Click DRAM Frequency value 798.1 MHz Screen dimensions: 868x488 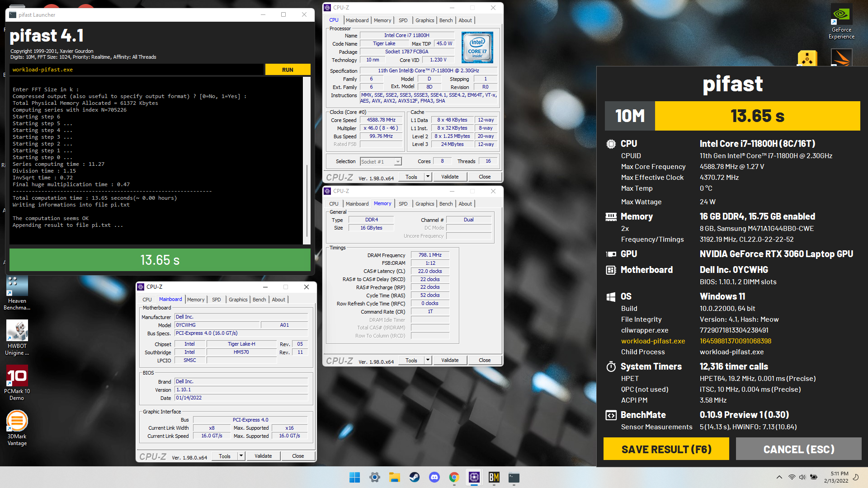point(430,255)
